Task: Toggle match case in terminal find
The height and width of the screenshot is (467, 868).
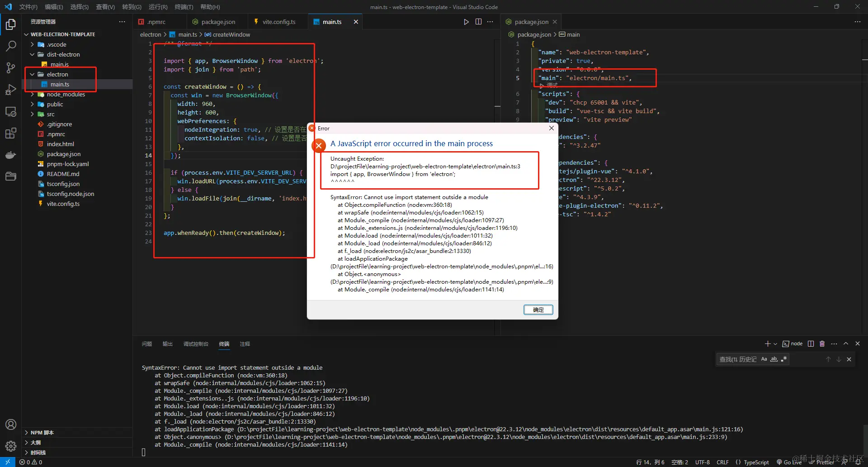Action: click(764, 359)
